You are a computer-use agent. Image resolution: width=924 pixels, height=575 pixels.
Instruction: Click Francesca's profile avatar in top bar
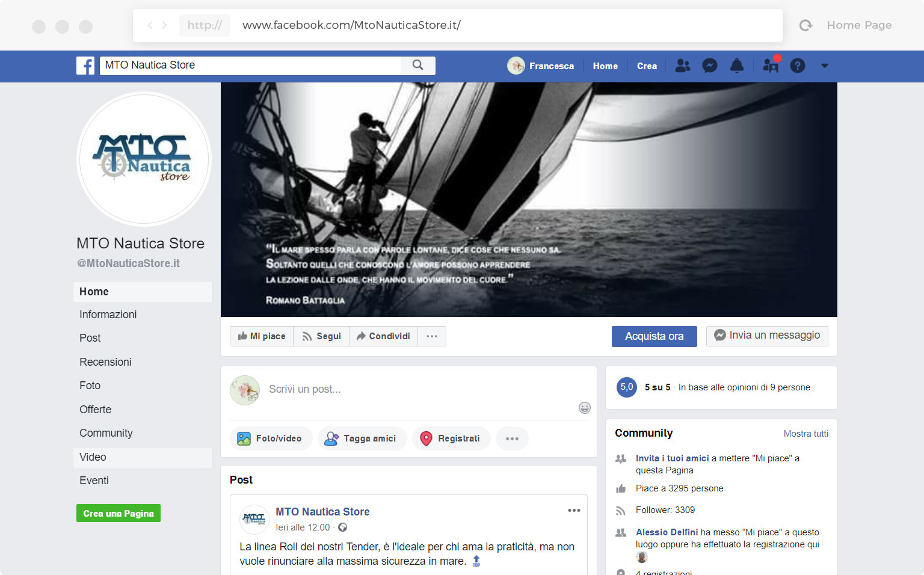(x=516, y=66)
